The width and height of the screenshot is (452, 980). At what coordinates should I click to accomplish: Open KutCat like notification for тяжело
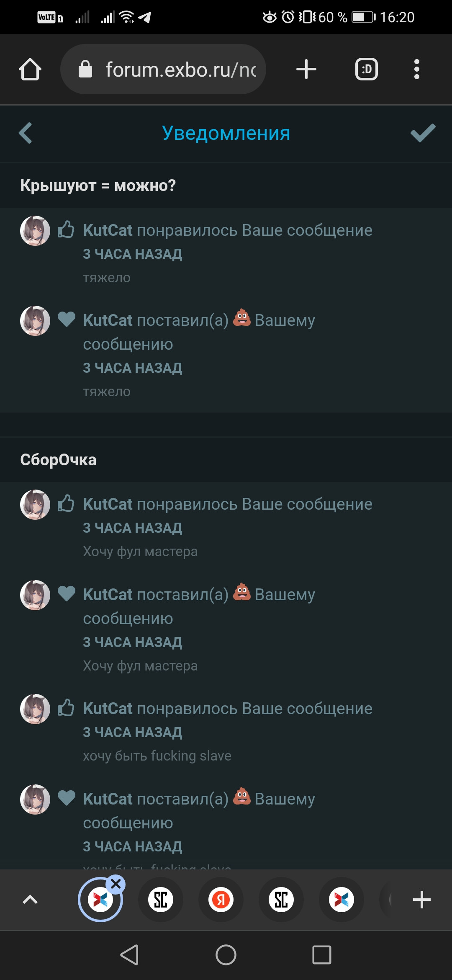click(x=226, y=253)
